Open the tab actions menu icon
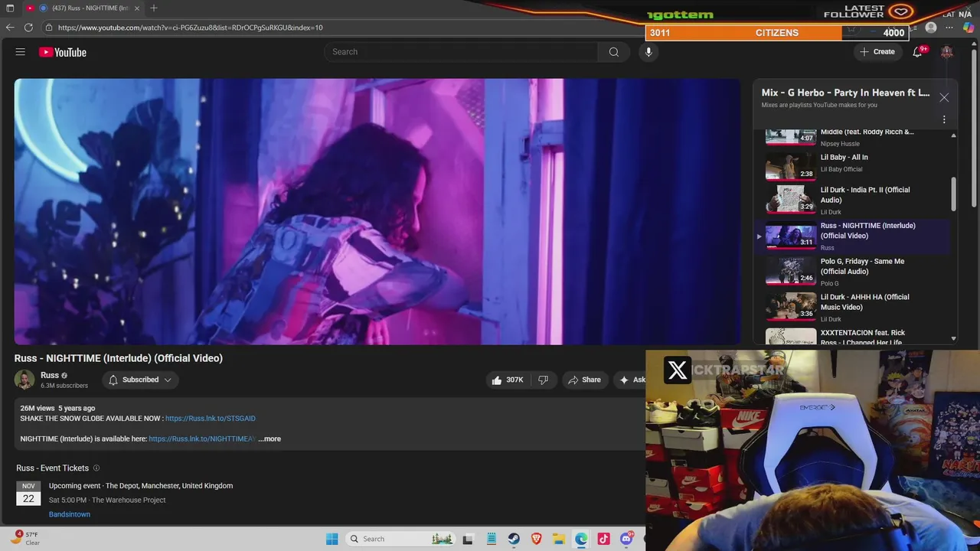 [10, 8]
